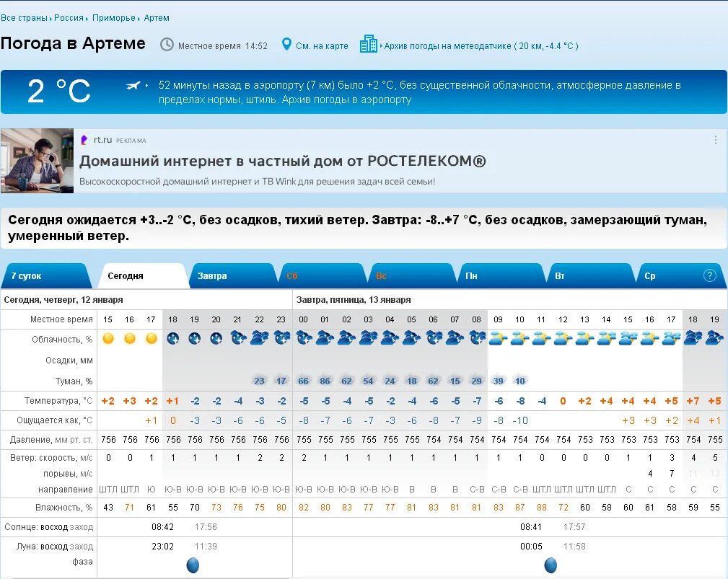Click sun icon for hour 15 today
The height and width of the screenshot is (579, 728).
(x=108, y=339)
